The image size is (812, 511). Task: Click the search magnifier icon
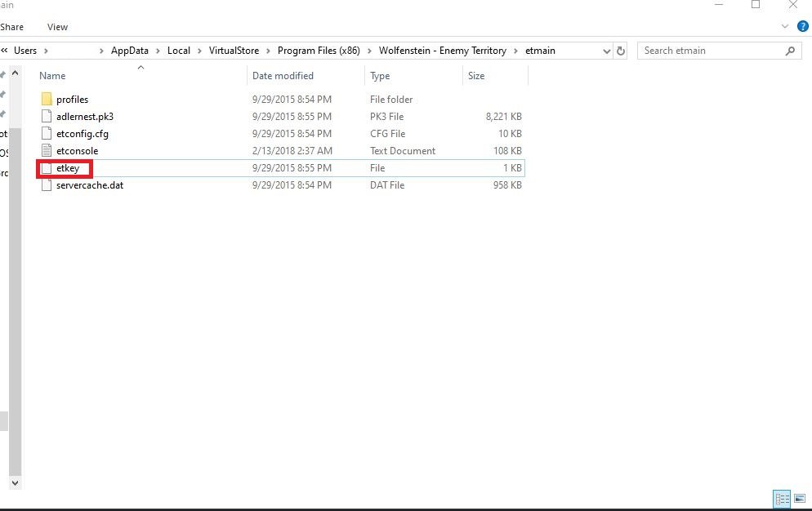click(790, 51)
